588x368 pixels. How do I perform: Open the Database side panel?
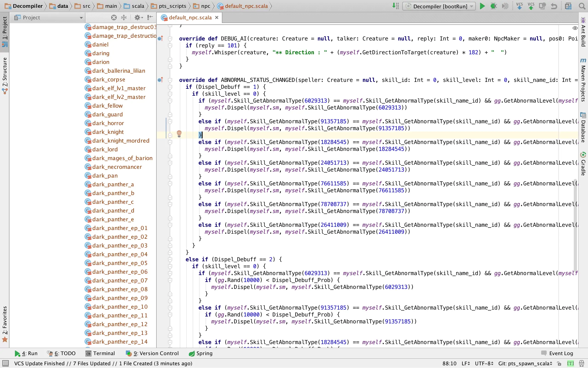[x=583, y=127]
